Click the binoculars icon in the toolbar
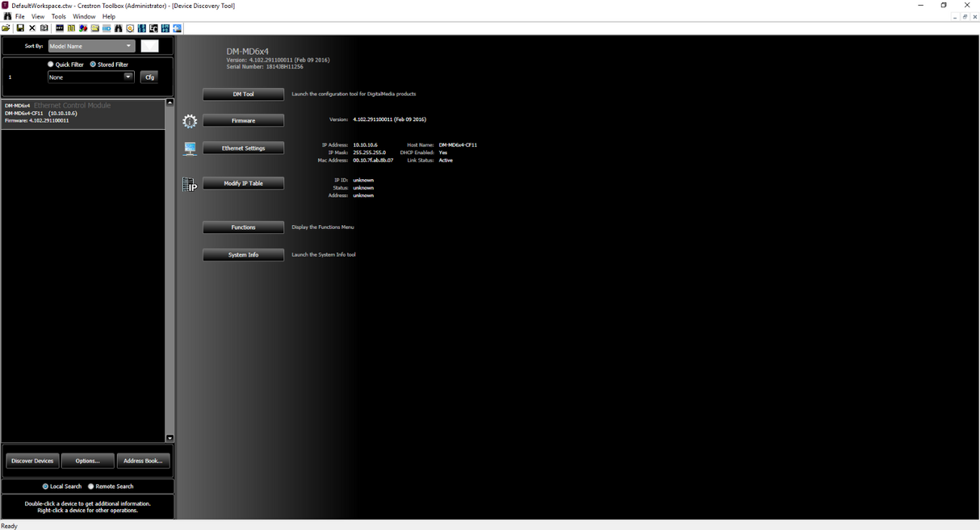Viewport: 980px width, 530px height. (118, 28)
